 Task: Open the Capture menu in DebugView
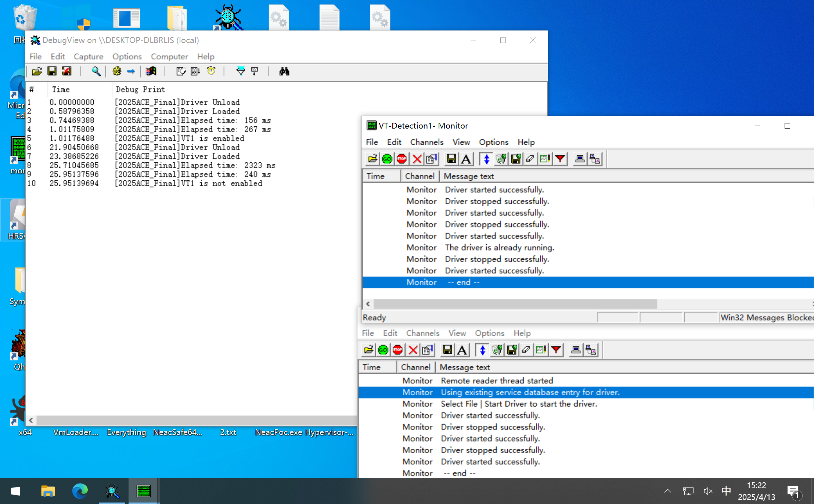(x=88, y=57)
